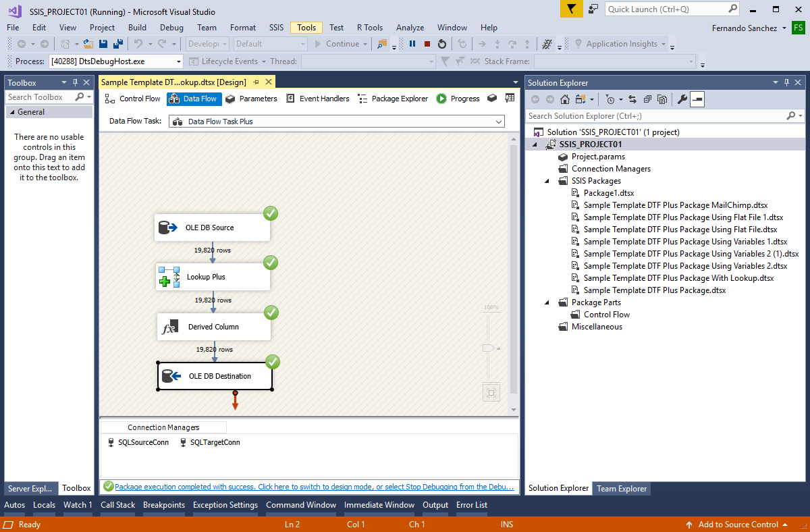This screenshot has height=532, width=810.
Task: Click the designer vertical scrollbar
Action: pos(514,270)
